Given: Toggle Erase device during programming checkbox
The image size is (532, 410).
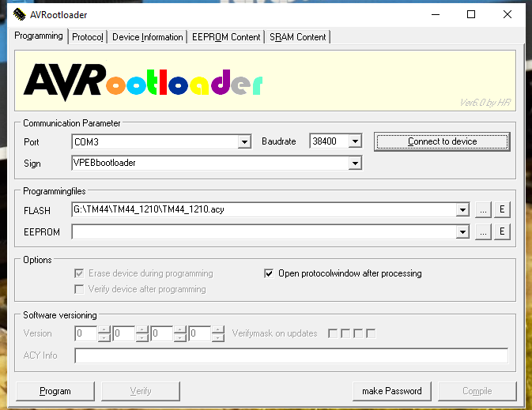Looking at the screenshot, I should [x=79, y=273].
